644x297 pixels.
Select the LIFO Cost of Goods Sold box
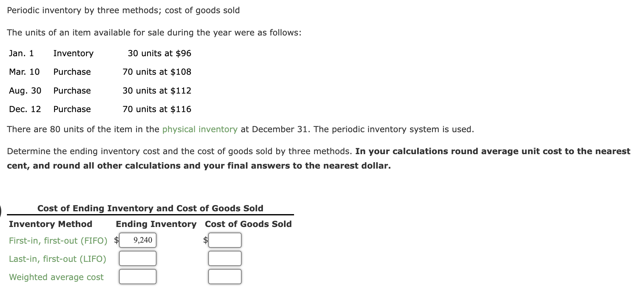click(x=225, y=258)
